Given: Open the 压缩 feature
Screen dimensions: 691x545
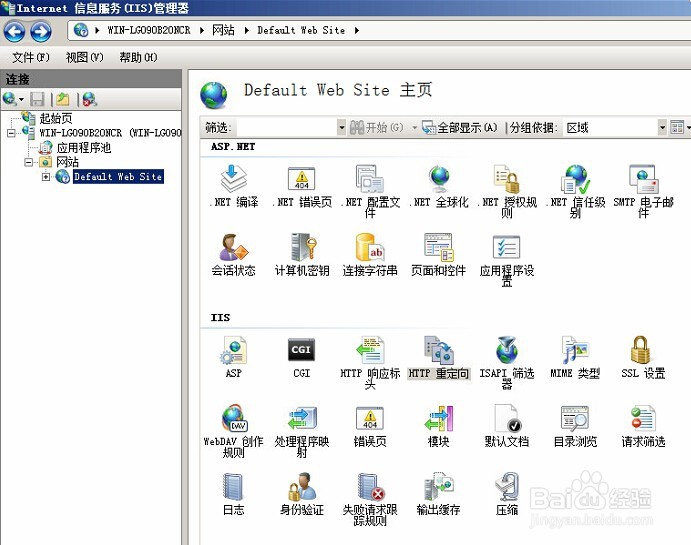Looking at the screenshot, I should pyautogui.click(x=507, y=494).
